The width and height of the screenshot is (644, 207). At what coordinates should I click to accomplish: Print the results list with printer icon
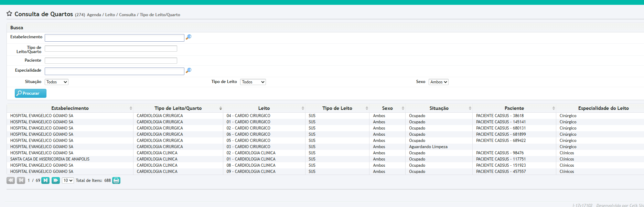(116, 180)
